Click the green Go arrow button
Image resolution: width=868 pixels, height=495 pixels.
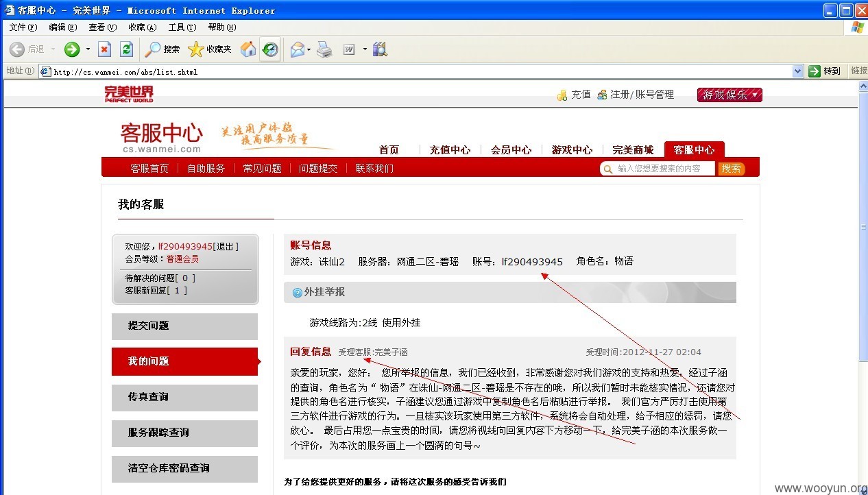pyautogui.click(x=815, y=71)
